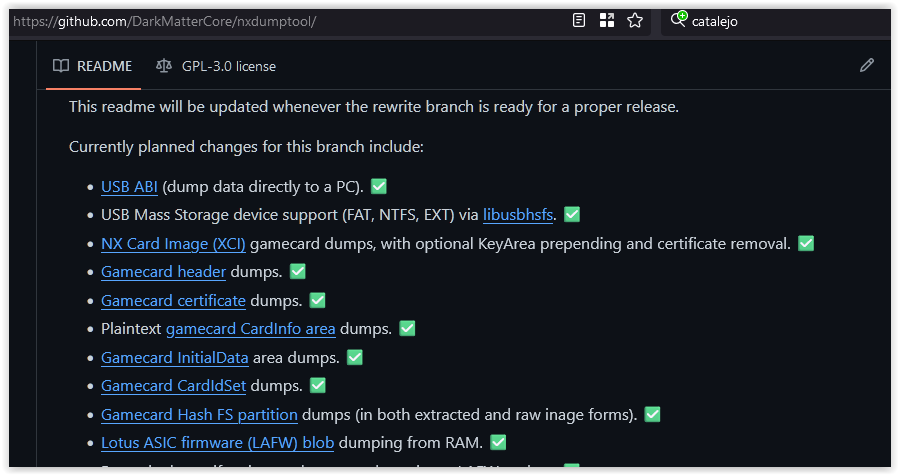Click green check mark after USB ABI item
The image size is (899, 475).
[x=378, y=186]
